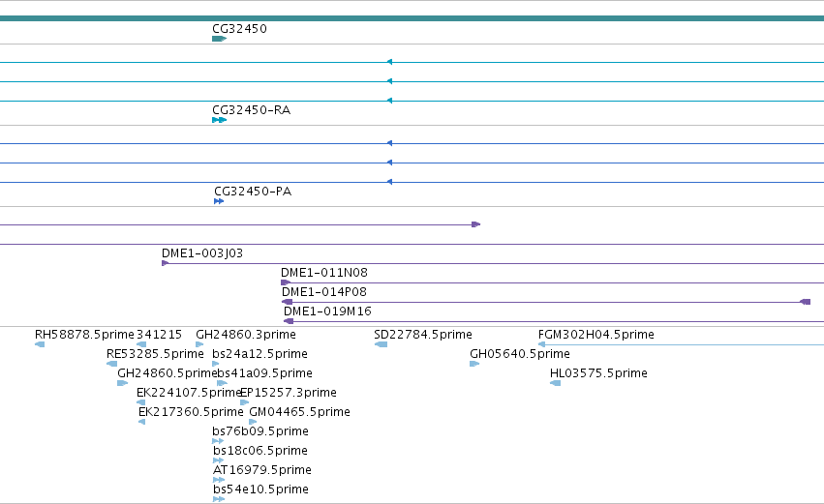The width and height of the screenshot is (824, 504).
Task: Click the GH24860.5prime EST arrow
Action: pyautogui.click(x=122, y=384)
